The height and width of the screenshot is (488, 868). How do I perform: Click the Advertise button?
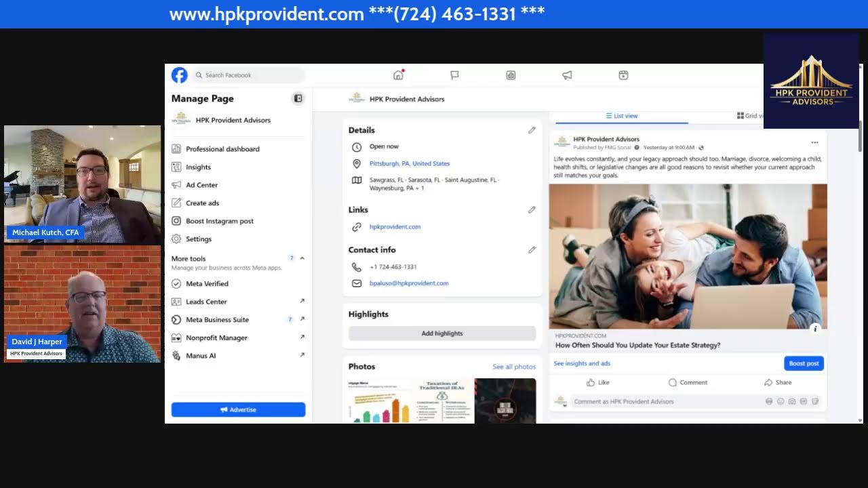coord(238,409)
